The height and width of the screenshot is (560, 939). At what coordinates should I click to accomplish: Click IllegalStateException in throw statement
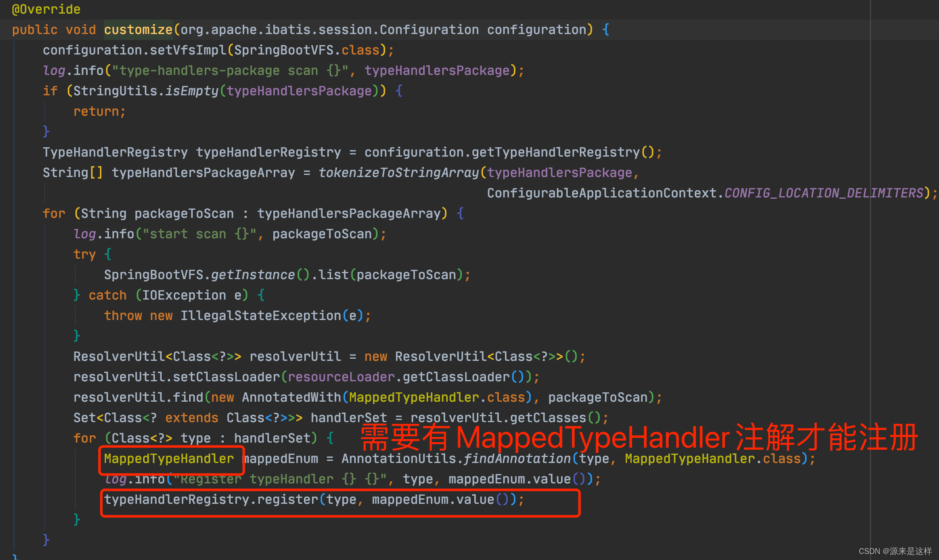tap(261, 316)
